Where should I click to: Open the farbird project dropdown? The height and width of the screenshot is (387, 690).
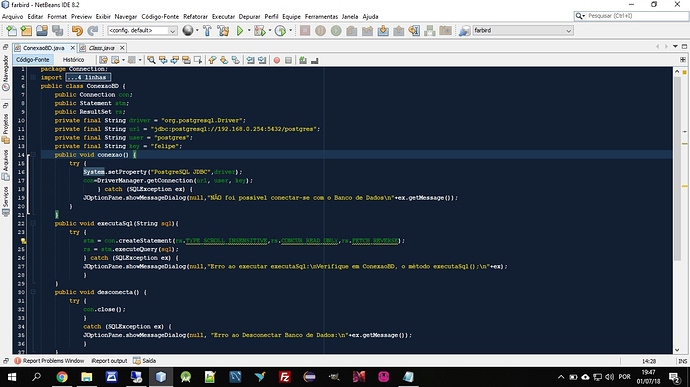click(522, 30)
